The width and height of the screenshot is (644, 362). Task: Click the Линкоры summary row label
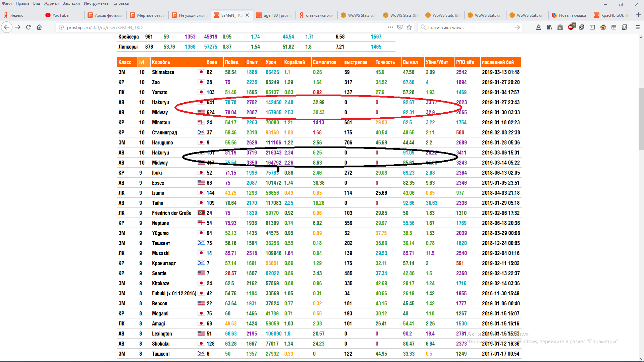[x=128, y=47]
